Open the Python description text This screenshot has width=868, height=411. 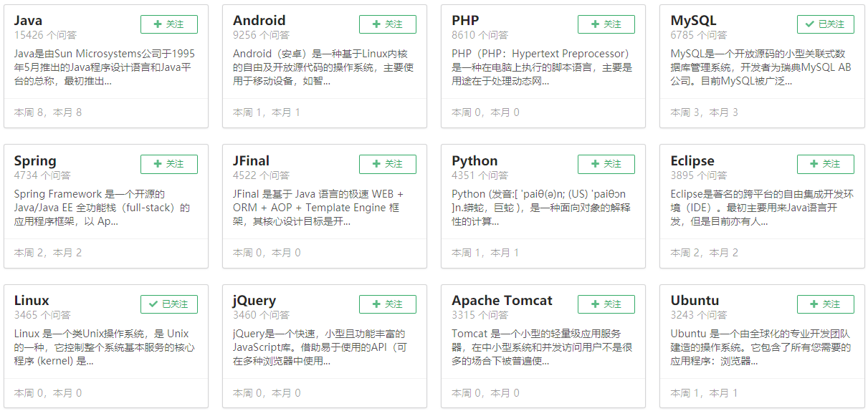(542, 208)
